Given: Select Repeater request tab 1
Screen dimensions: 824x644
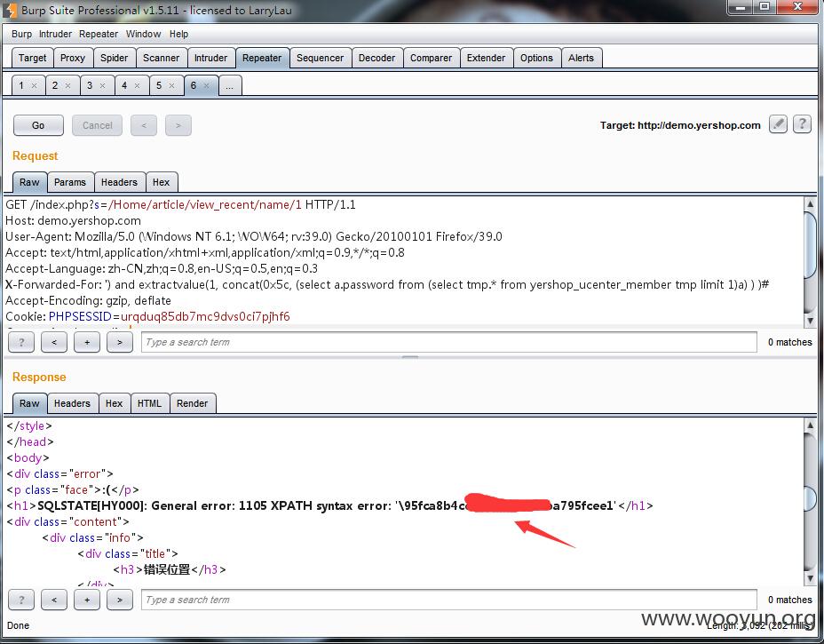Looking at the screenshot, I should (21, 85).
